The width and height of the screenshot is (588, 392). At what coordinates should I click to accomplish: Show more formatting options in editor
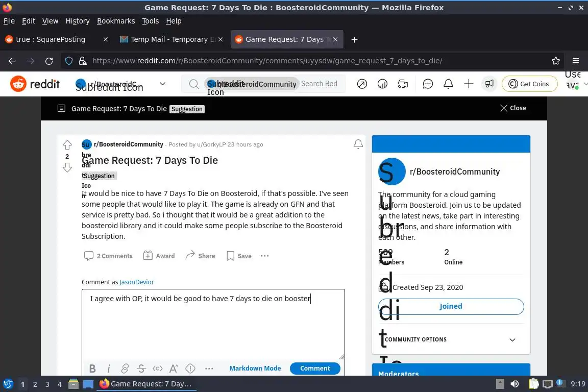coord(209,369)
